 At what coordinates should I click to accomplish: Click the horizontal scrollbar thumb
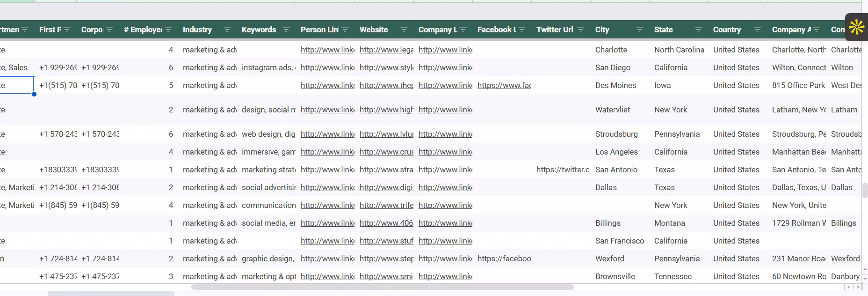pos(382,287)
